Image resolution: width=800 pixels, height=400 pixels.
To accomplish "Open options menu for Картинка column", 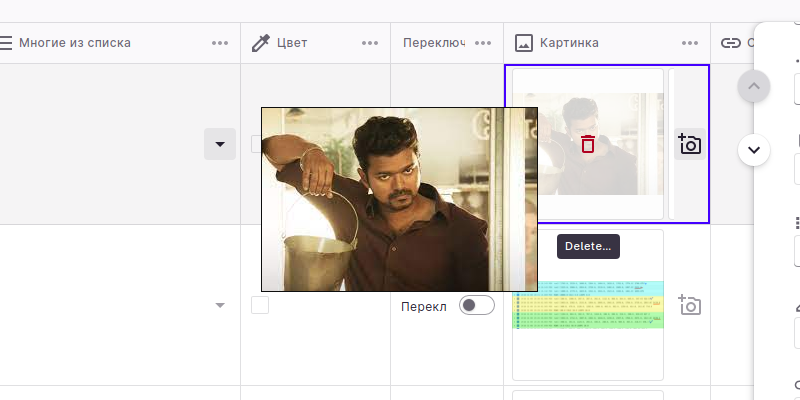I will coord(690,43).
